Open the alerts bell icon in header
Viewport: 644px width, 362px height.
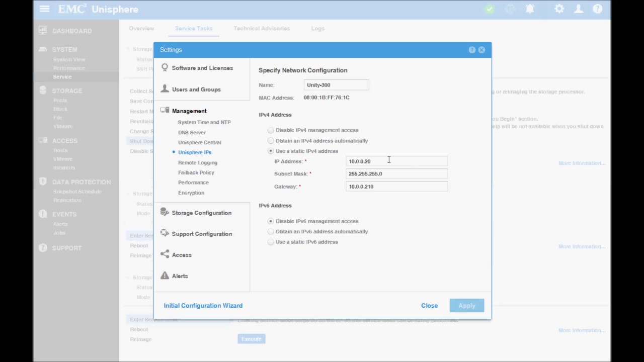click(x=530, y=9)
